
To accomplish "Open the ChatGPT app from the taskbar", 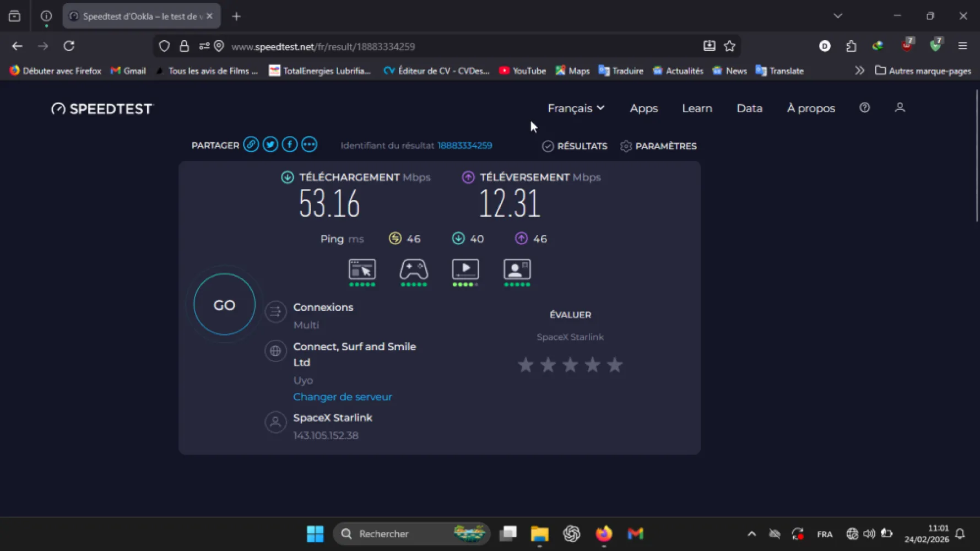I will click(x=572, y=534).
